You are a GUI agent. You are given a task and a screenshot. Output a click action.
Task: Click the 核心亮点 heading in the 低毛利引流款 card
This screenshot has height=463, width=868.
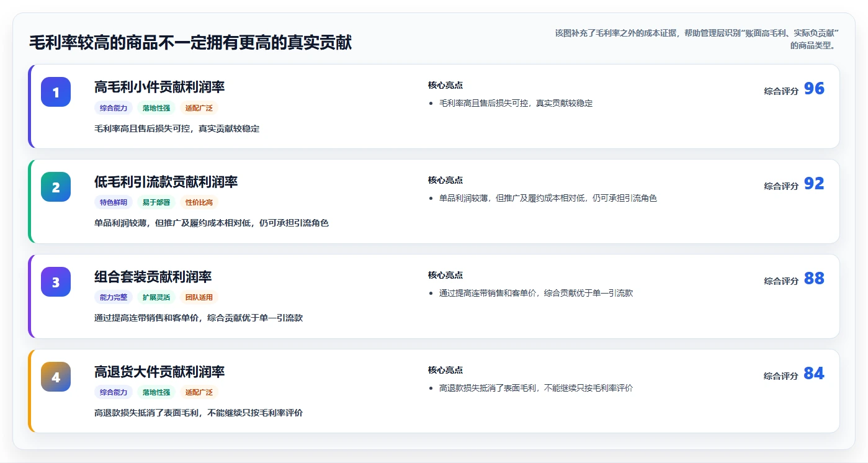[x=445, y=180]
